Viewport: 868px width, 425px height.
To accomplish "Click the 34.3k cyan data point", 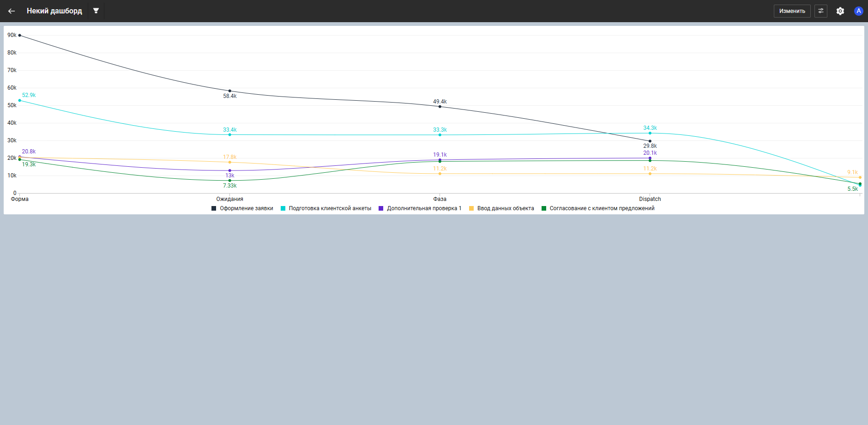I will pos(650,133).
